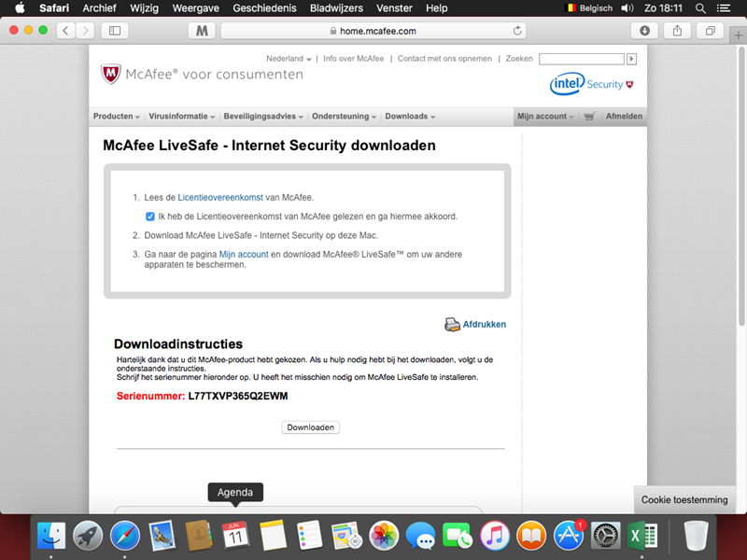
Task: Open the Weergave menu
Action: point(195,8)
